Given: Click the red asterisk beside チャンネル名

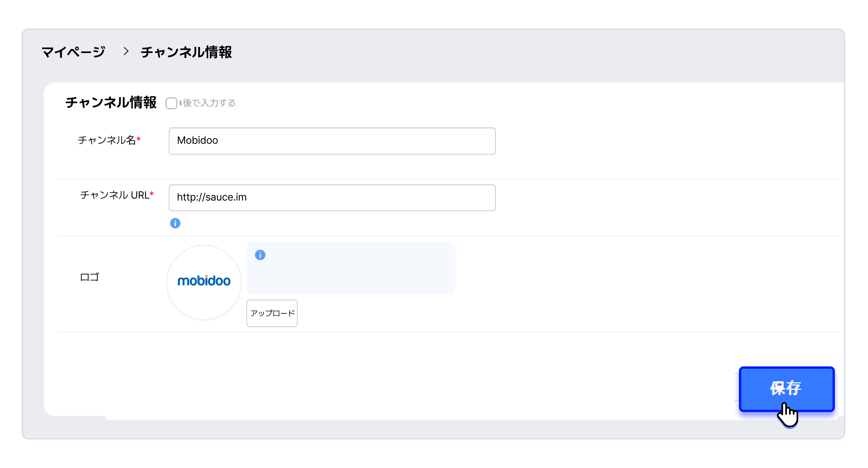Looking at the screenshot, I should (x=138, y=139).
